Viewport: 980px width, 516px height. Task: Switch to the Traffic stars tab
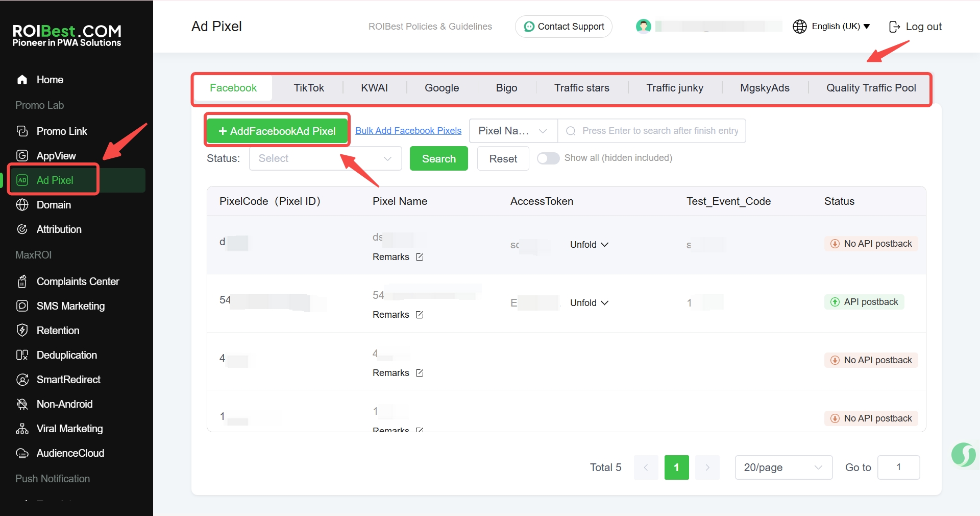tap(582, 88)
